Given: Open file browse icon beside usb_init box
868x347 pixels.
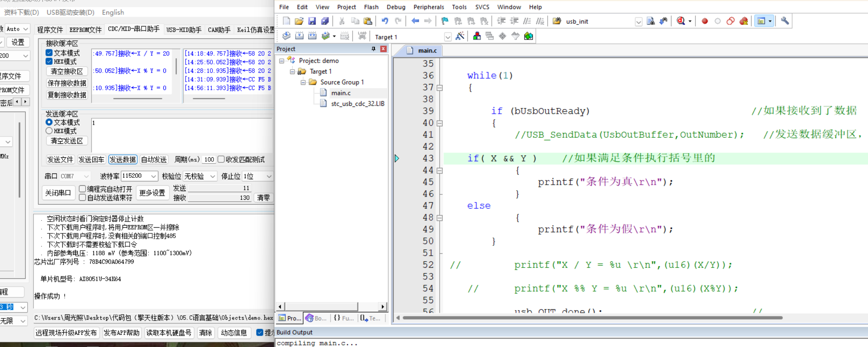Looking at the screenshot, I should (x=557, y=21).
